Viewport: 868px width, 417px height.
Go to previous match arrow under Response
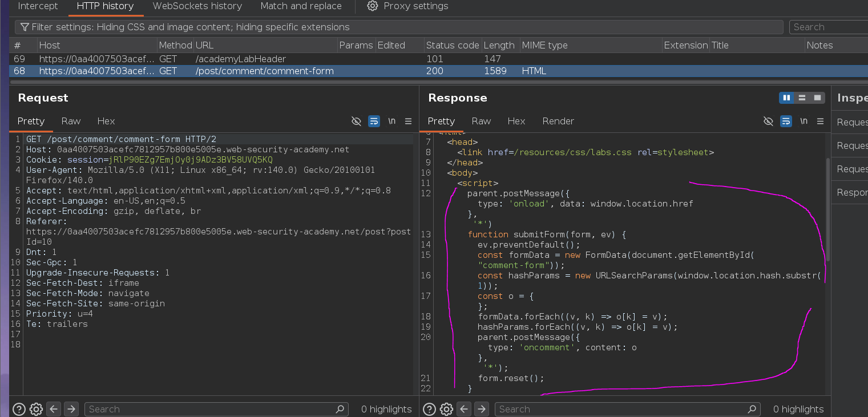coord(464,409)
